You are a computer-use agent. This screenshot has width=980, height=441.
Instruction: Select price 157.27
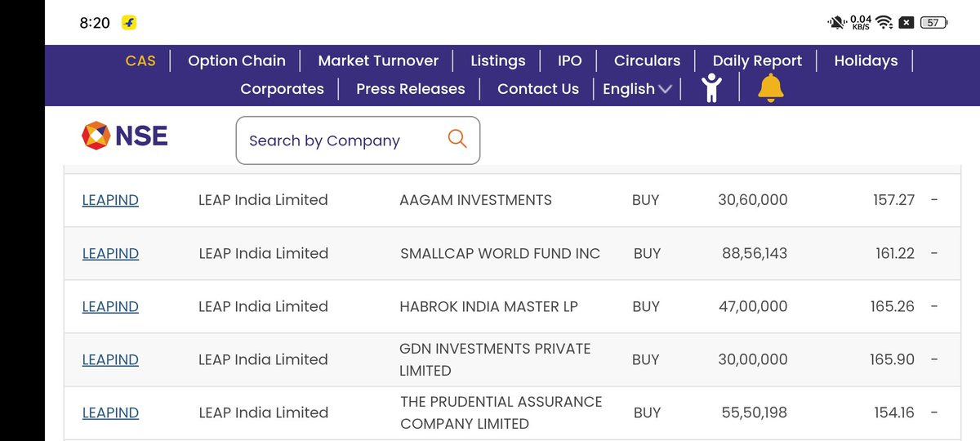click(x=893, y=200)
